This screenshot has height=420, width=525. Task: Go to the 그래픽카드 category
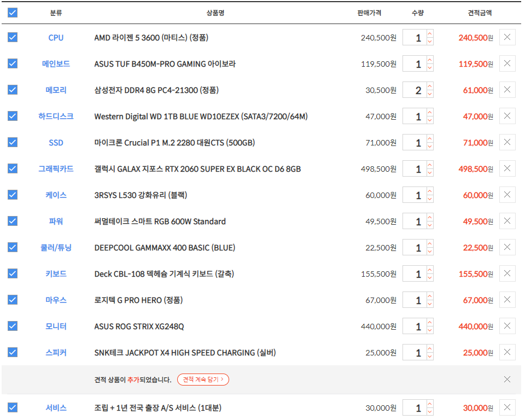56,169
